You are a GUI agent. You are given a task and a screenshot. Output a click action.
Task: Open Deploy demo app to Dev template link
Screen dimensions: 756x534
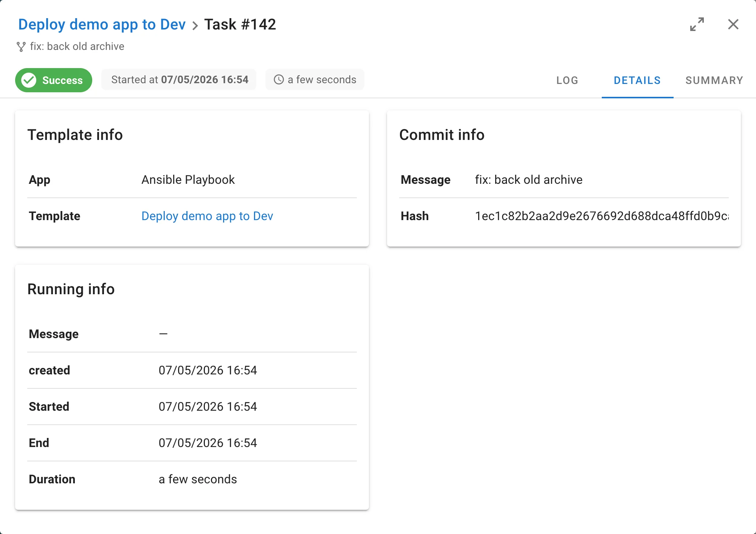pyautogui.click(x=207, y=216)
